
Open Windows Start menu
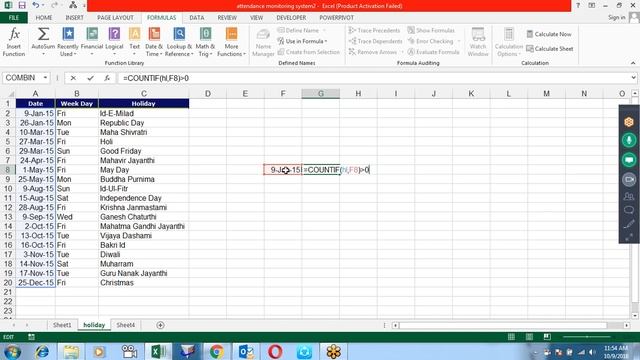tap(13, 351)
